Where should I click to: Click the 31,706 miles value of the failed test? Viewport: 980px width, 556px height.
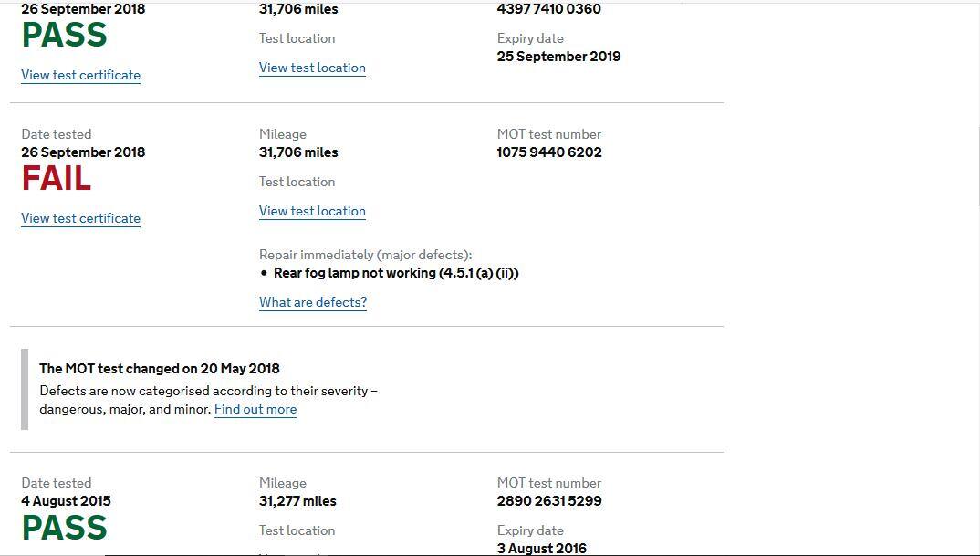[298, 152]
